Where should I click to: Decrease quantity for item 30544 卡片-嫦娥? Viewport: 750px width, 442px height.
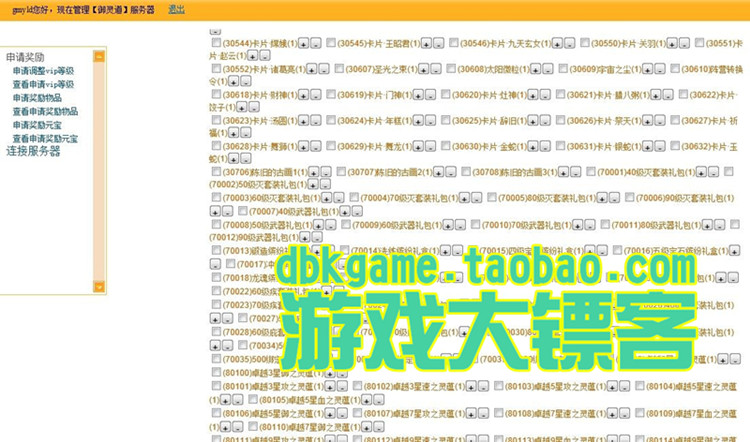[316, 44]
